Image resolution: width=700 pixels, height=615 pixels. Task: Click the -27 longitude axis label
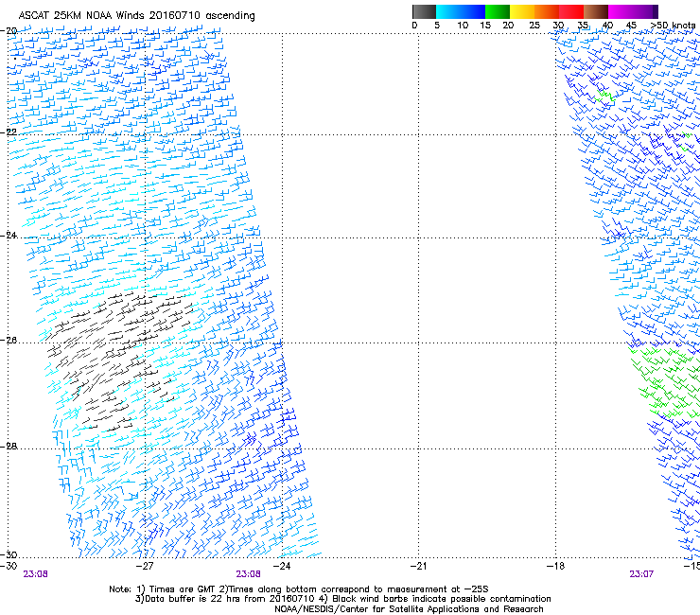tap(145, 566)
